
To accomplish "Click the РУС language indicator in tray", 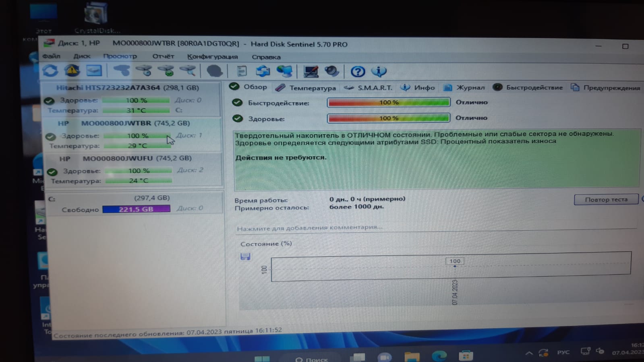I will tap(563, 352).
